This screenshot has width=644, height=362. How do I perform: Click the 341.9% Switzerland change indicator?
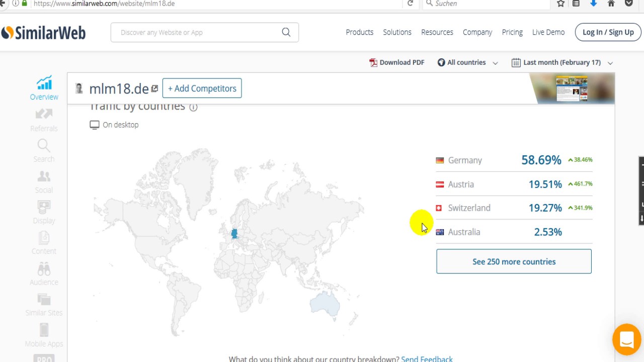pyautogui.click(x=580, y=207)
